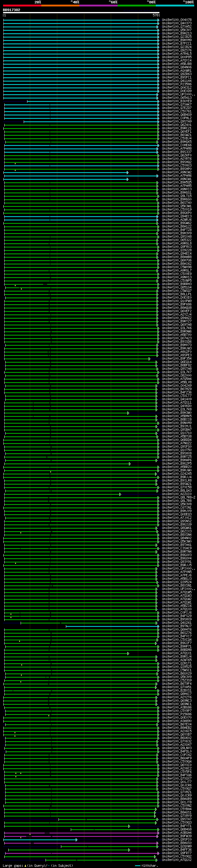Image resolution: width=197 pixels, height=868 pixels.
Task: Open hit UniRef100_B9H5Q5
Action: tap(177, 183)
